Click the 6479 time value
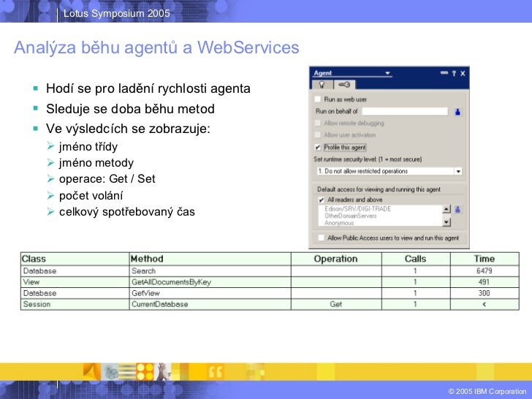532x399 pixels. pyautogui.click(x=484, y=270)
